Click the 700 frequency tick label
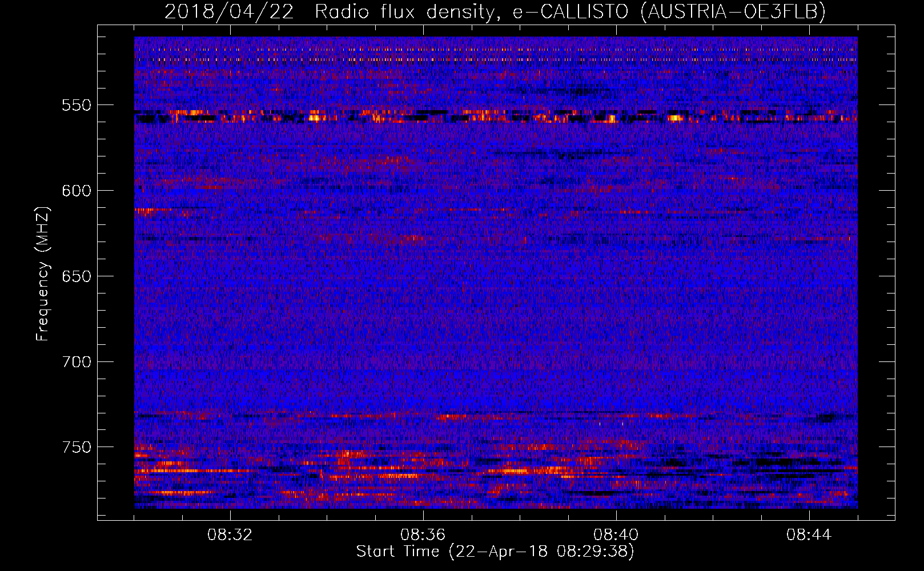This screenshot has height=571, width=924. tap(76, 362)
